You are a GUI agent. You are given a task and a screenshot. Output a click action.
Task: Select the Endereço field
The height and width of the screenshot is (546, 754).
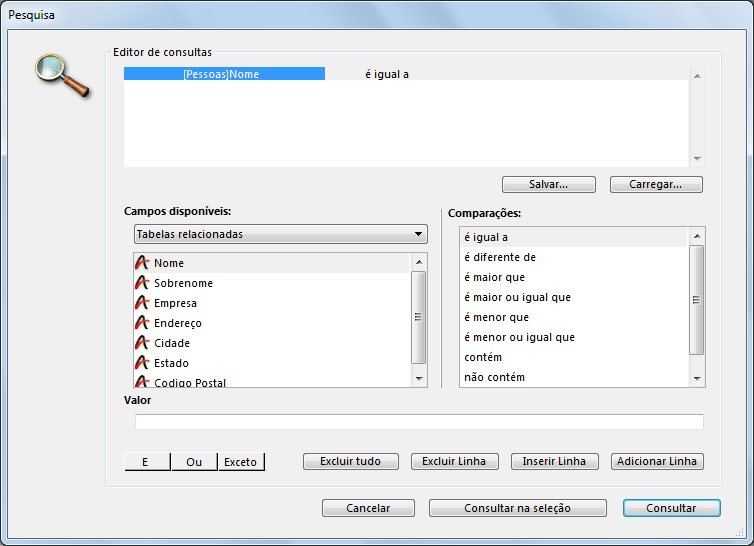[272, 323]
